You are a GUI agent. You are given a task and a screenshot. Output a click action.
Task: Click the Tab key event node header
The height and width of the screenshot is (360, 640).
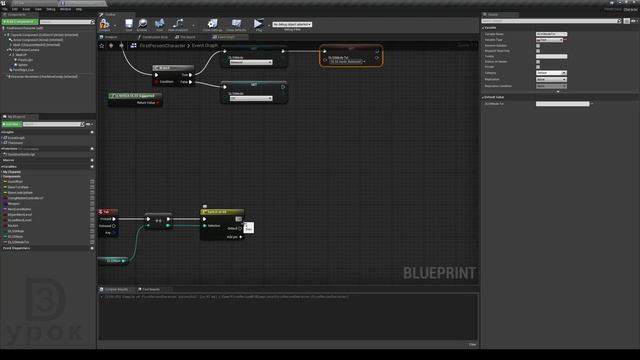[x=109, y=212]
